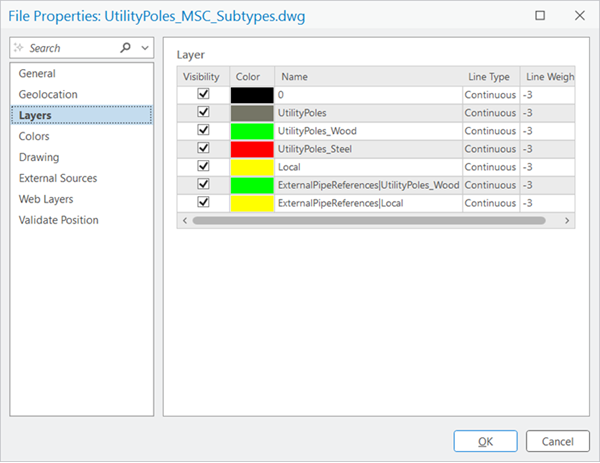Click the OK button
The image size is (600, 463).
click(485, 441)
